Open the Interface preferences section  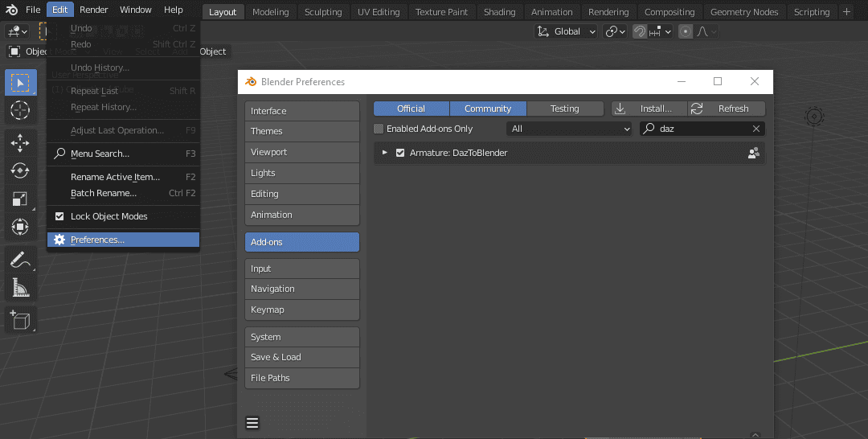point(302,111)
